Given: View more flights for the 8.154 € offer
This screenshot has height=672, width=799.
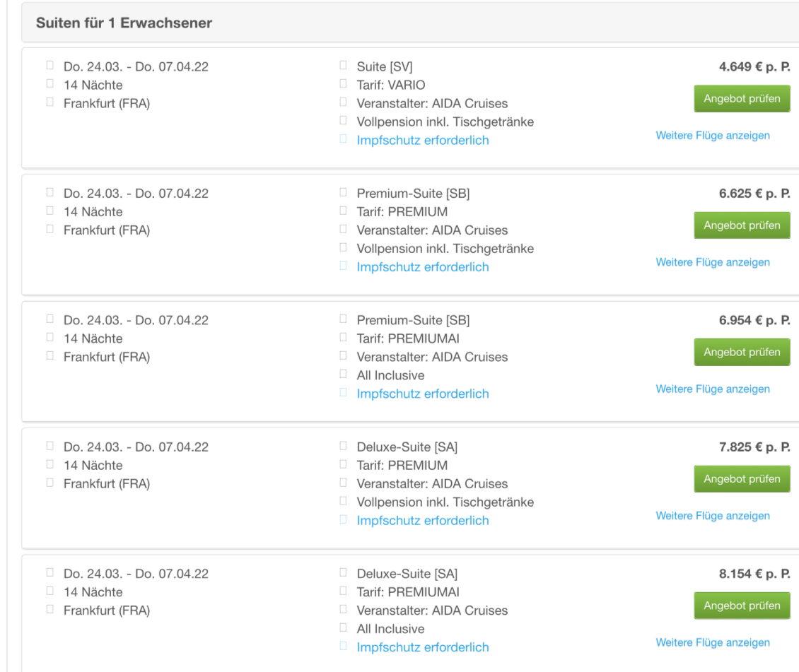Looking at the screenshot, I should [x=713, y=643].
